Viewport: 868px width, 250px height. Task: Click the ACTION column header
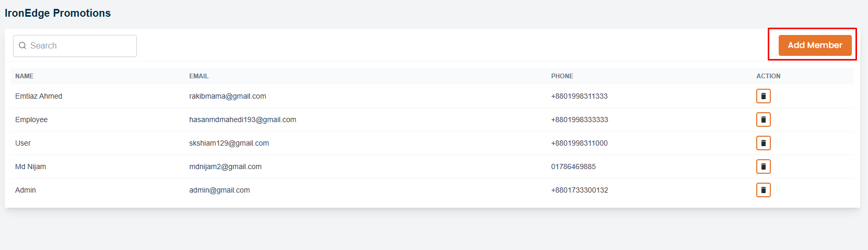pyautogui.click(x=768, y=76)
